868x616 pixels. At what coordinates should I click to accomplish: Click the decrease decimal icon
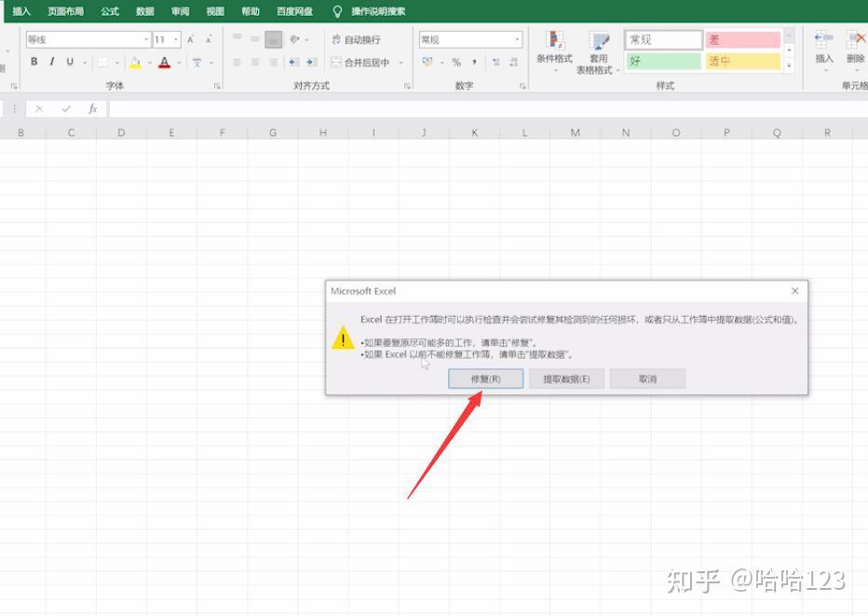pyautogui.click(x=514, y=62)
